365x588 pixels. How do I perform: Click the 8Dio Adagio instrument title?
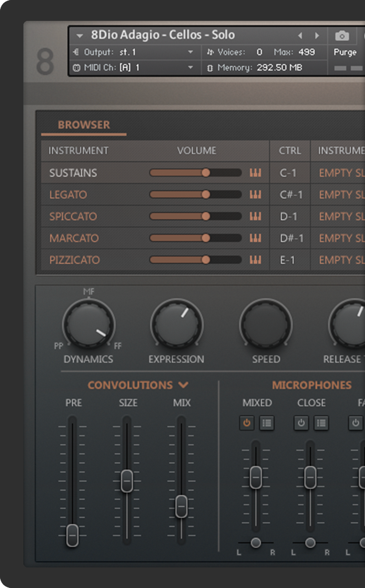pyautogui.click(x=163, y=35)
